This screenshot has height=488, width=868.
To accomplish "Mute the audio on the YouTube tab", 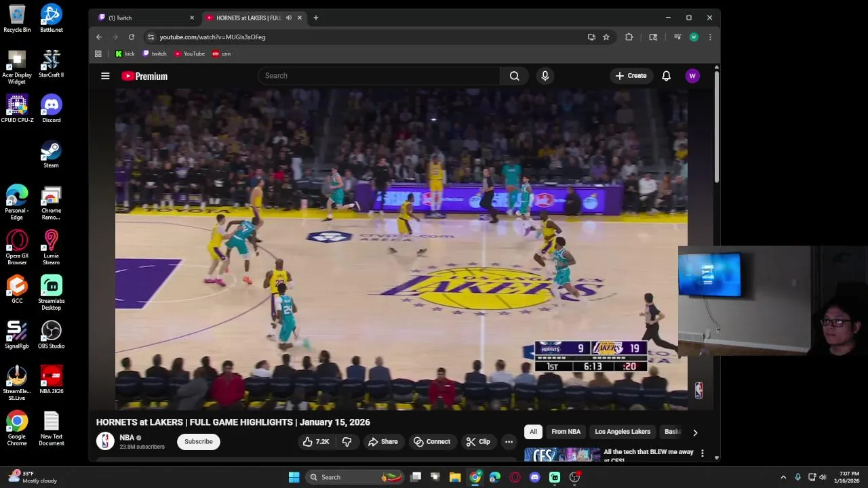I will [289, 18].
